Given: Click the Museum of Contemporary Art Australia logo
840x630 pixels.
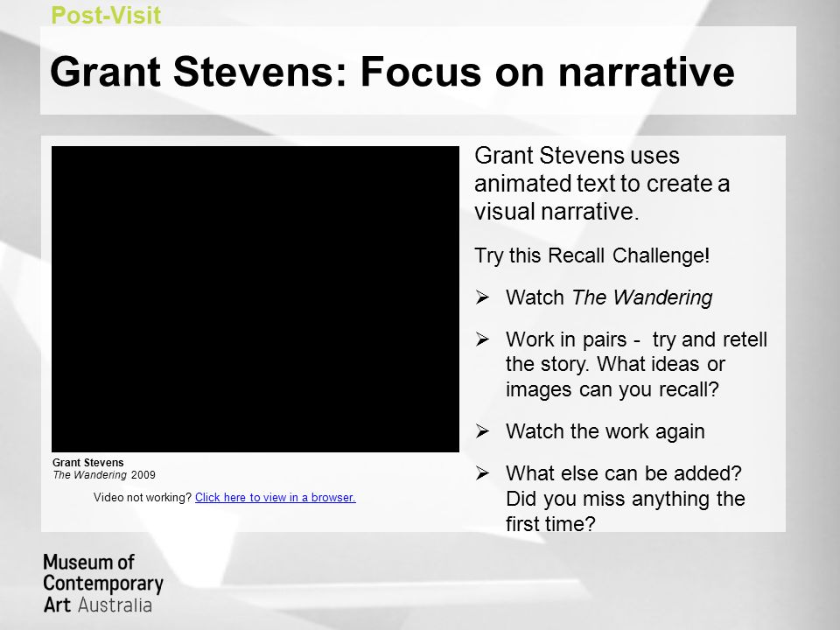Looking at the screenshot, I should point(103,584).
